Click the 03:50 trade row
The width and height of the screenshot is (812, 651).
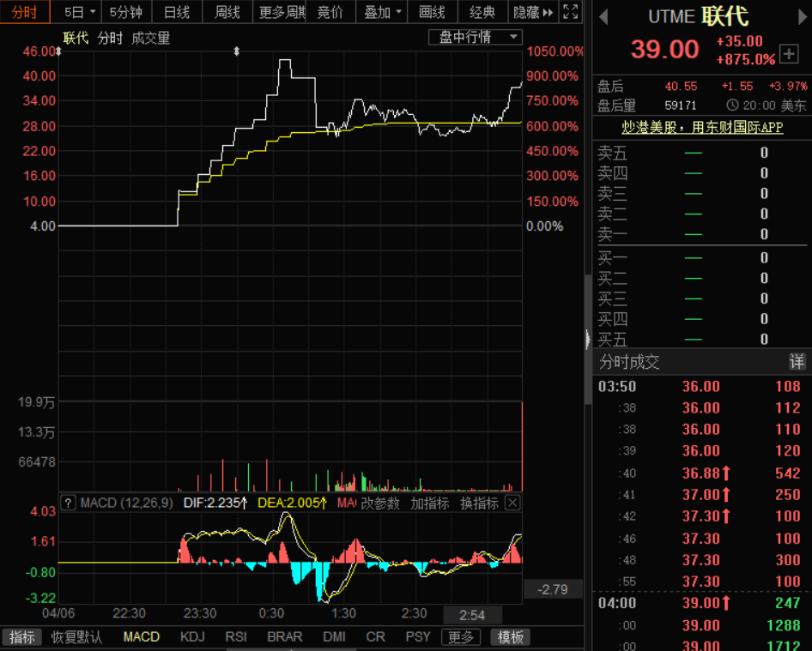(701, 386)
